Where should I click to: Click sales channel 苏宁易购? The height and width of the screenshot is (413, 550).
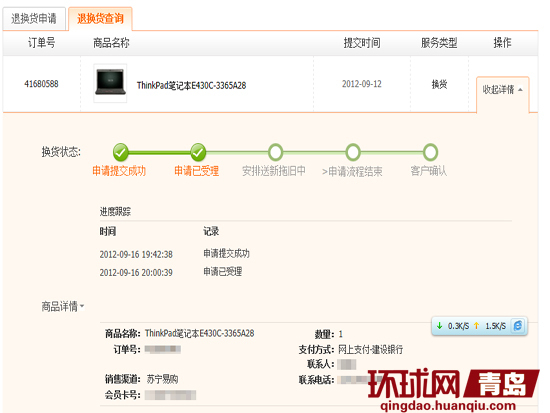click(162, 379)
